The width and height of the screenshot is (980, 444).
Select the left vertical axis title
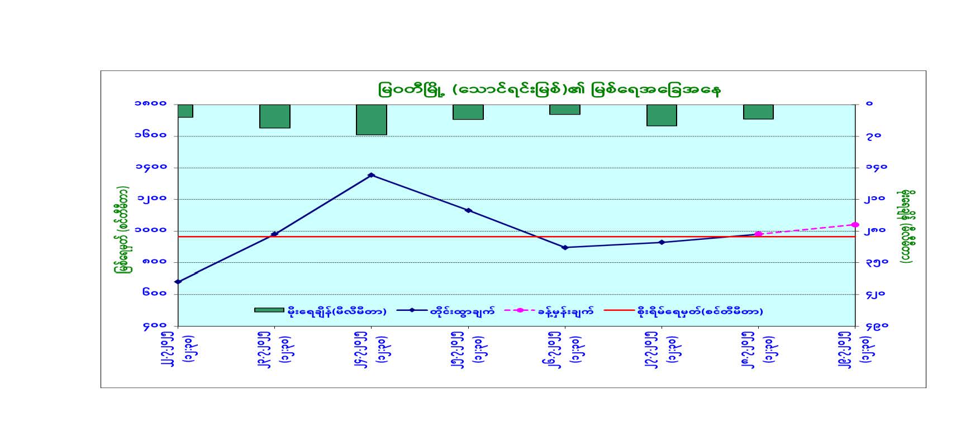[122, 230]
